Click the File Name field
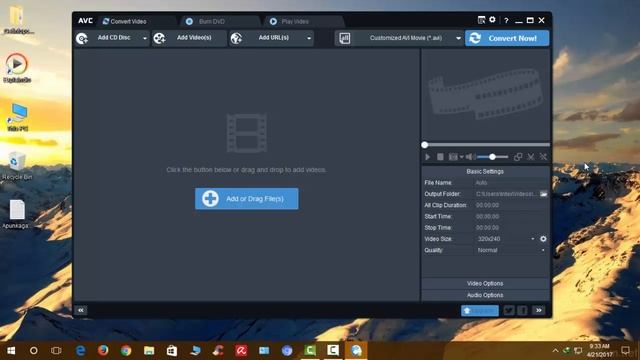The image size is (640, 360). pyautogui.click(x=512, y=182)
